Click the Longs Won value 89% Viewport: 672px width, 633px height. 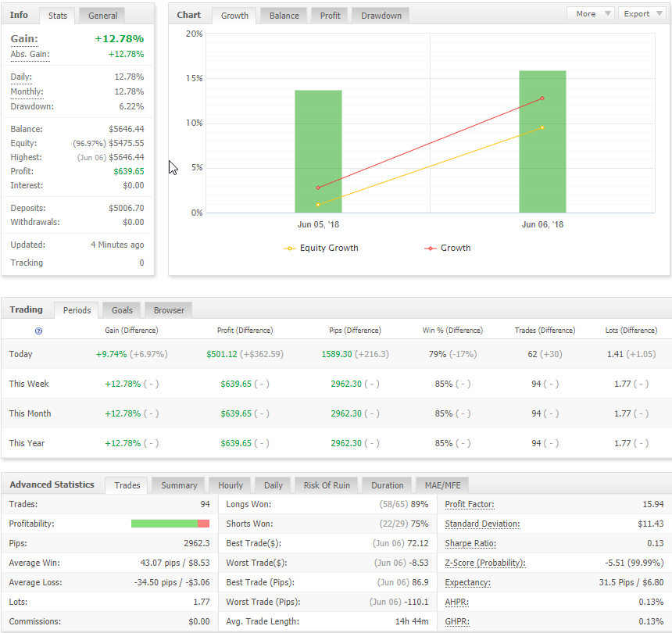(x=420, y=504)
